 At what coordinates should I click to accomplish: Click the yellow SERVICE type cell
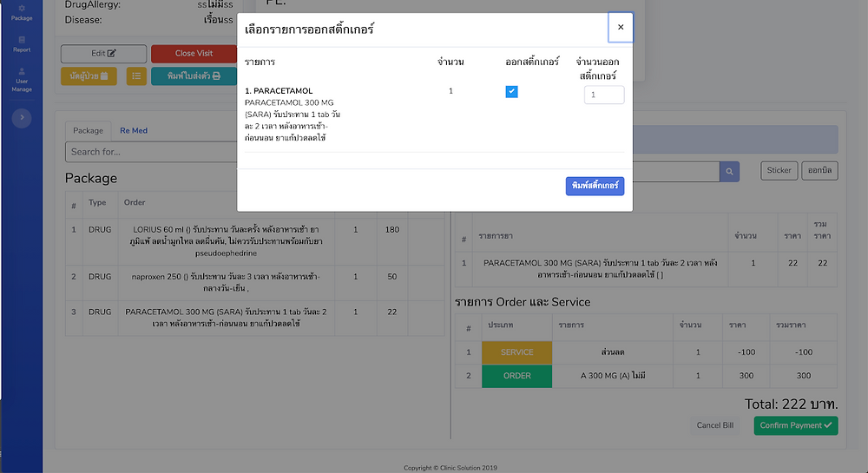516,352
